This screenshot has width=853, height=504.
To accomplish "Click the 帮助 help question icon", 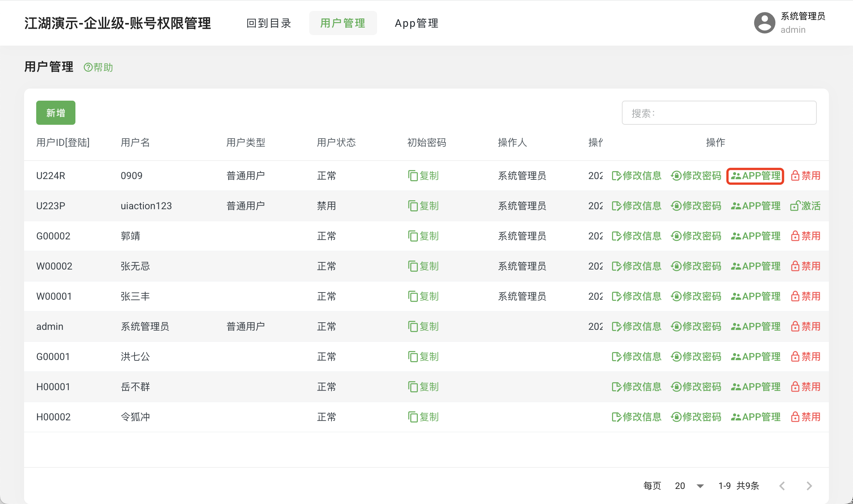I will (88, 67).
